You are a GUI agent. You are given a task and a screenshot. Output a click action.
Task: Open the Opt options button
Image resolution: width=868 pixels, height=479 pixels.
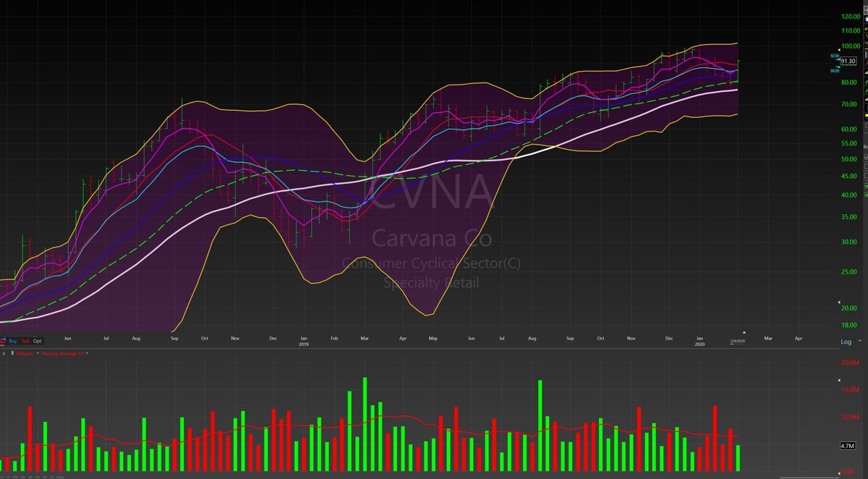pos(38,341)
